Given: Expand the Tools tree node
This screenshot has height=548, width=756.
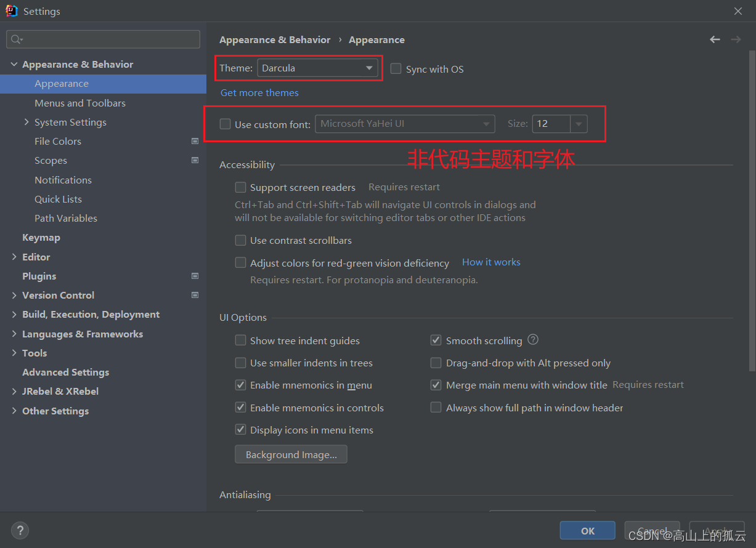Looking at the screenshot, I should pos(14,353).
